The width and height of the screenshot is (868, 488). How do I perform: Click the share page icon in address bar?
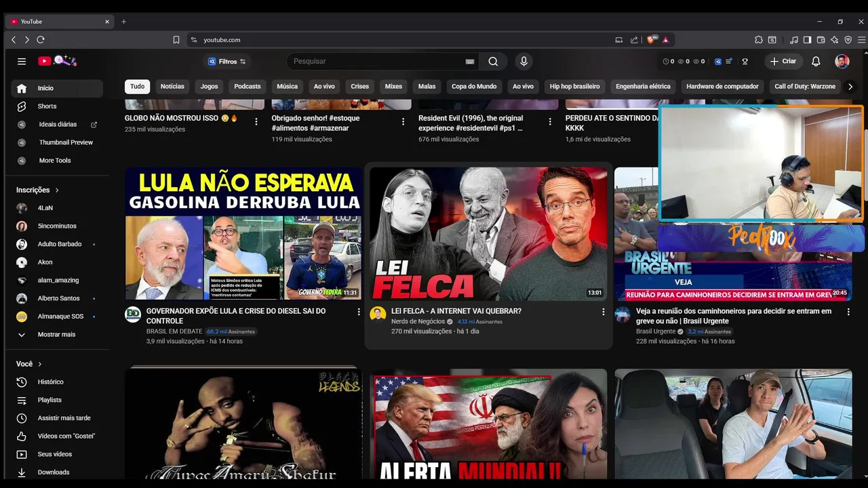tap(634, 40)
